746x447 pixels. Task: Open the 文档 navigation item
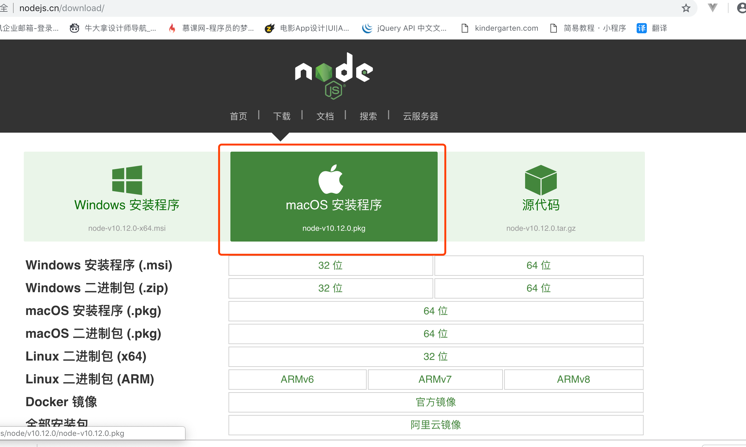click(325, 116)
